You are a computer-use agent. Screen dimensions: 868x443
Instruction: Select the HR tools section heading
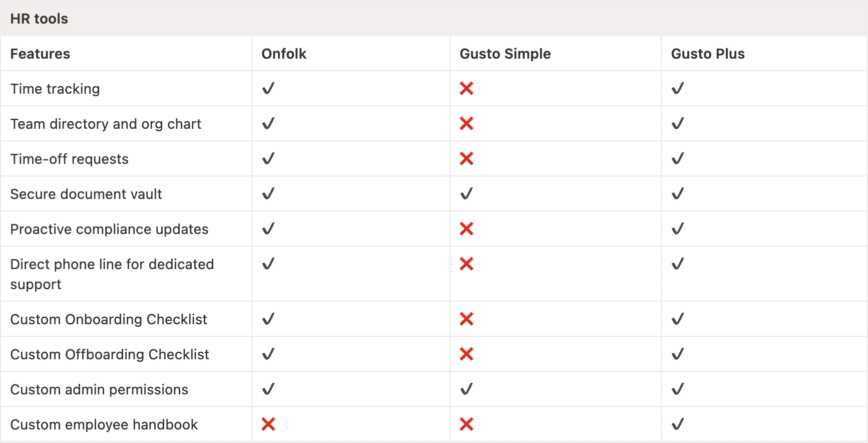(x=39, y=19)
